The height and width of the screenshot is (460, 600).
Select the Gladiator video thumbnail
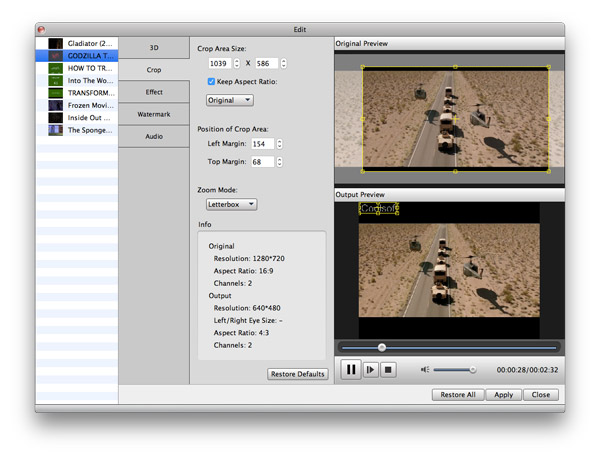(56, 44)
